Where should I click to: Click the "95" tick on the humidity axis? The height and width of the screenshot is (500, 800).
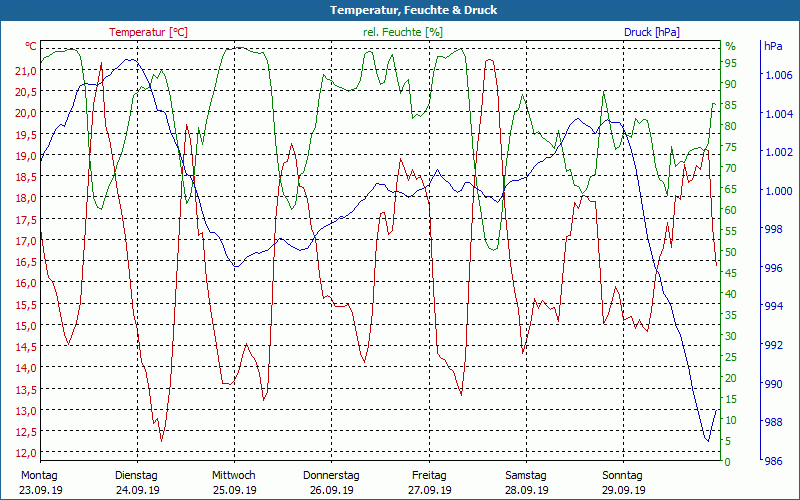[x=731, y=62]
